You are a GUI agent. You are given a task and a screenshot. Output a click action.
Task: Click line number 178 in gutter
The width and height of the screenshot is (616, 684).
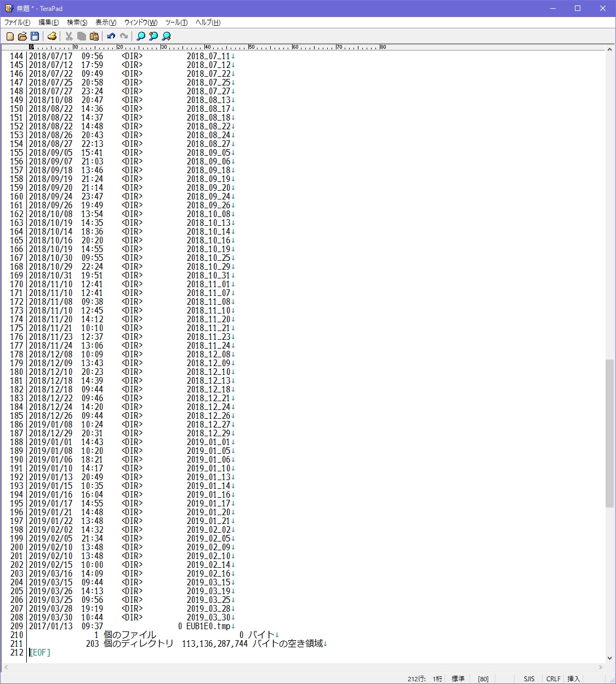pyautogui.click(x=16, y=354)
